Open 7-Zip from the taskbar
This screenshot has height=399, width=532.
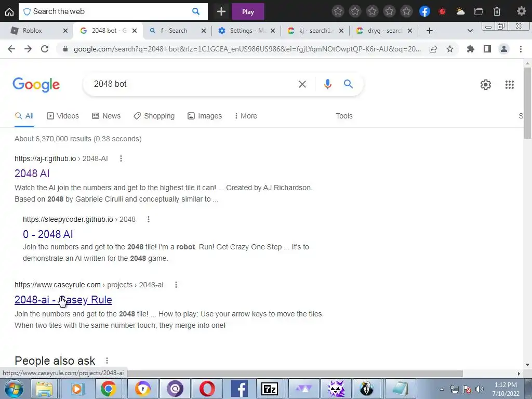click(270, 389)
